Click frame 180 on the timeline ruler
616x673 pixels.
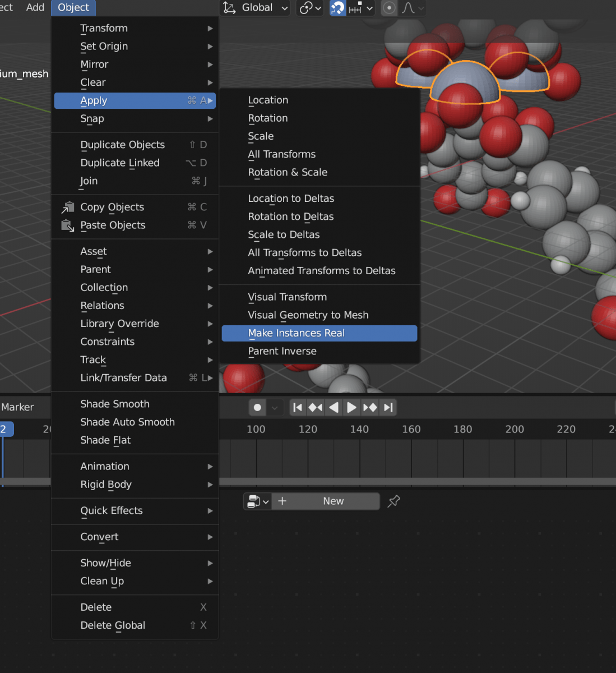pyautogui.click(x=462, y=429)
